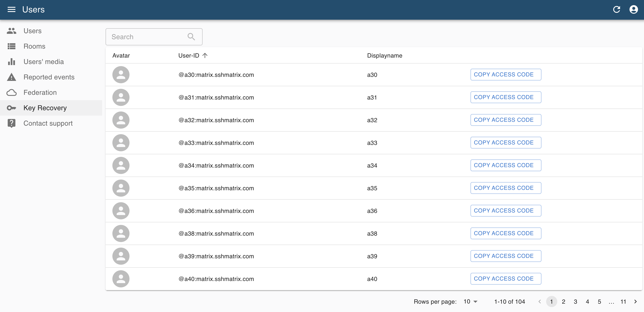Viewport: 644px width, 312px height.
Task: Copy access code for a38
Action: [x=506, y=233]
